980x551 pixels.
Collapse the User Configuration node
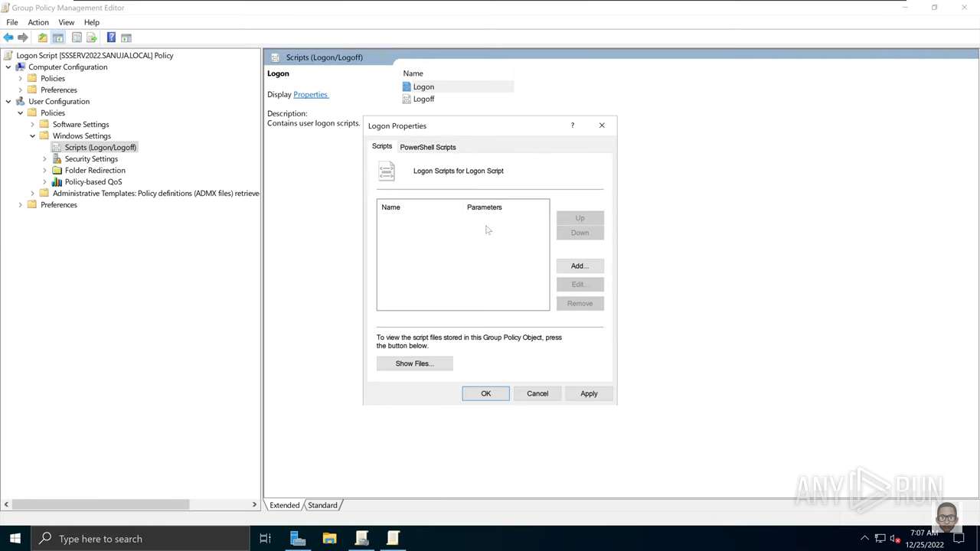pyautogui.click(x=8, y=101)
